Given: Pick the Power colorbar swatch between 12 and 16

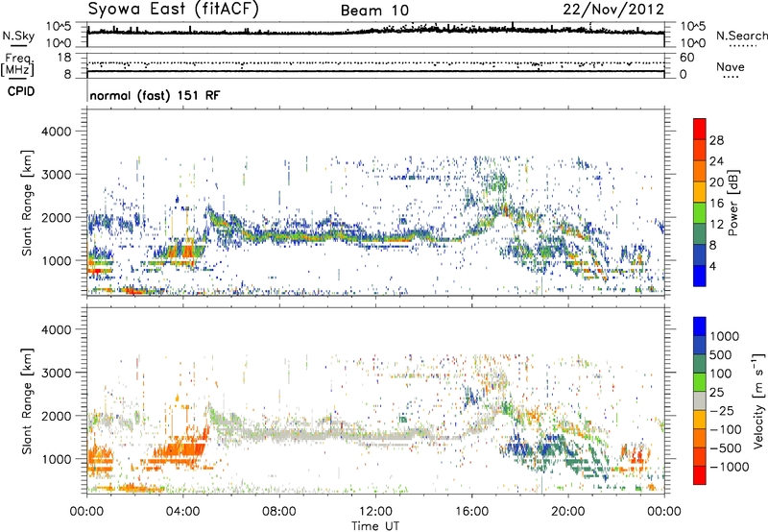Looking at the screenshot, I should 700,213.
